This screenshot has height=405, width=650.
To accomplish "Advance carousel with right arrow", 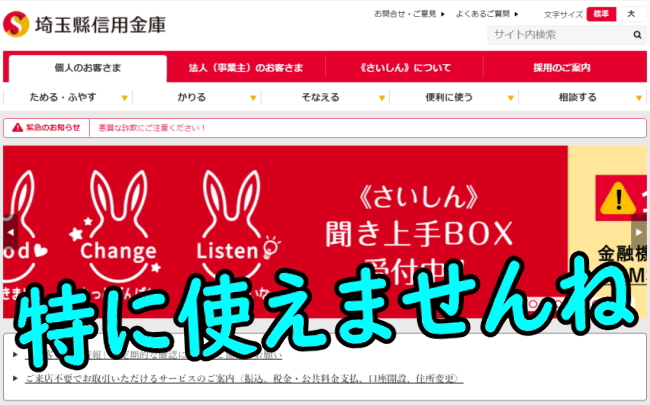I will [x=639, y=232].
